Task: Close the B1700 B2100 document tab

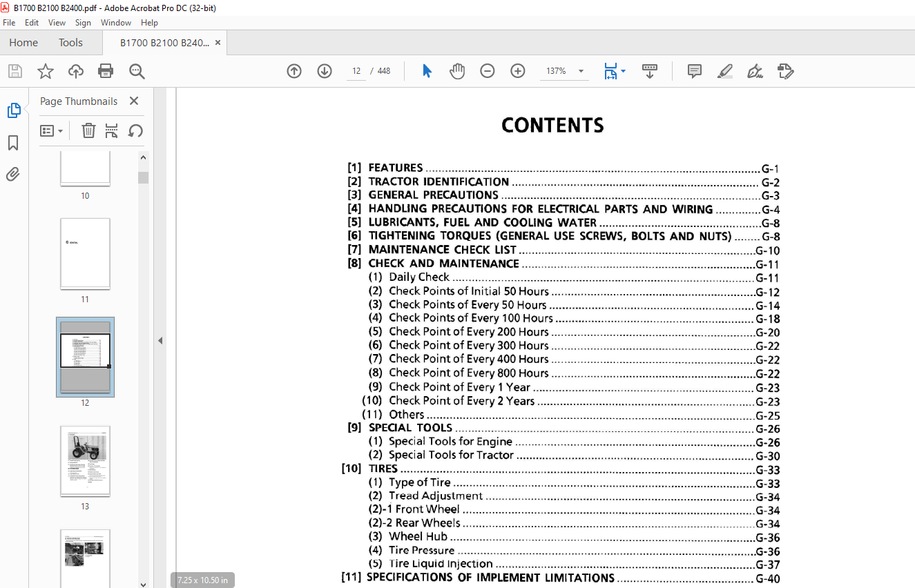Action: 218,43
